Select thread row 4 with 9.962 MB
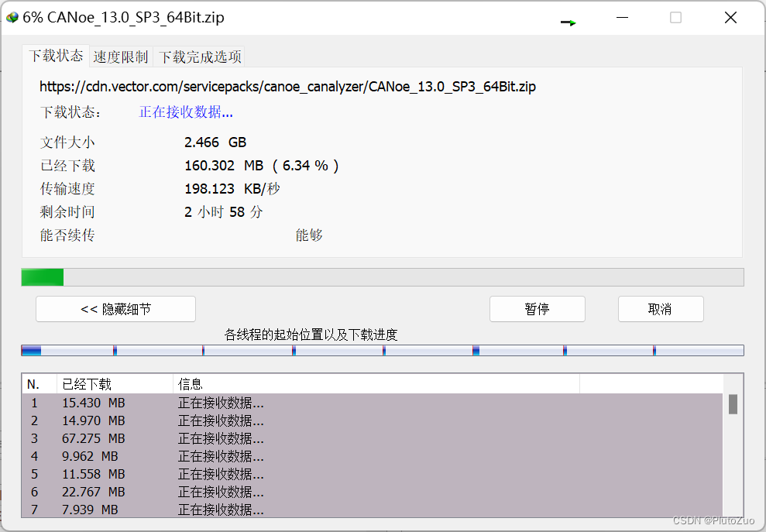Image resolution: width=766 pixels, height=532 pixels. [373, 456]
